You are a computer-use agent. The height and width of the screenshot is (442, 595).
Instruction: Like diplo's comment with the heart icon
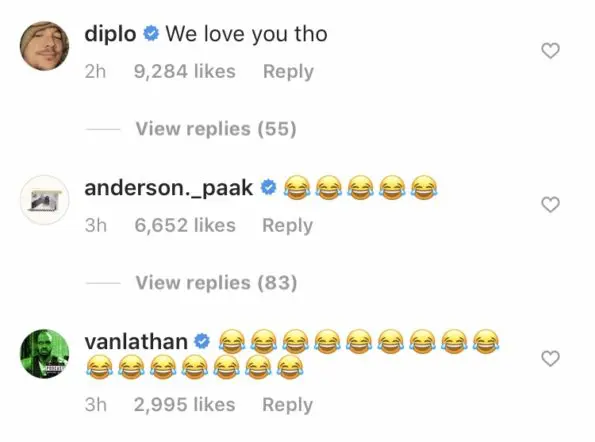(550, 51)
